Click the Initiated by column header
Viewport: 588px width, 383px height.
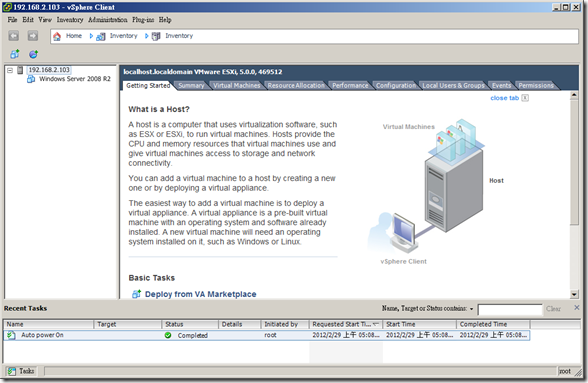tap(285, 324)
